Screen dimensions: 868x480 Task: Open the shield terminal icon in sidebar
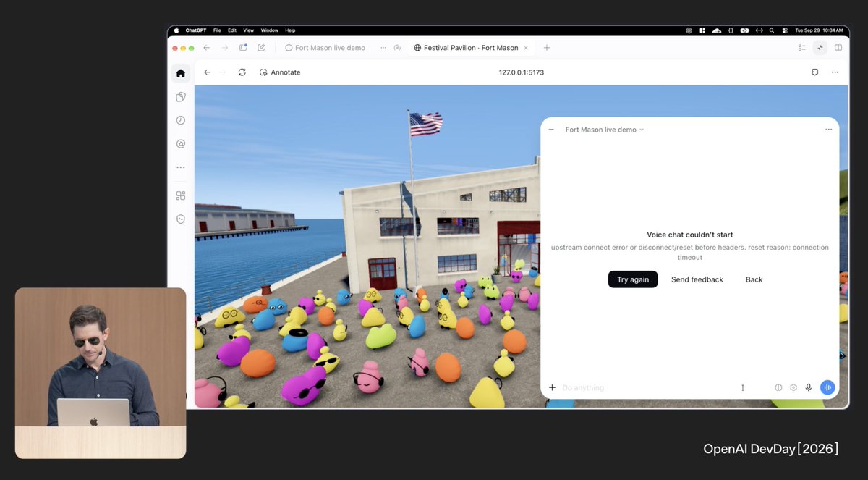click(181, 219)
